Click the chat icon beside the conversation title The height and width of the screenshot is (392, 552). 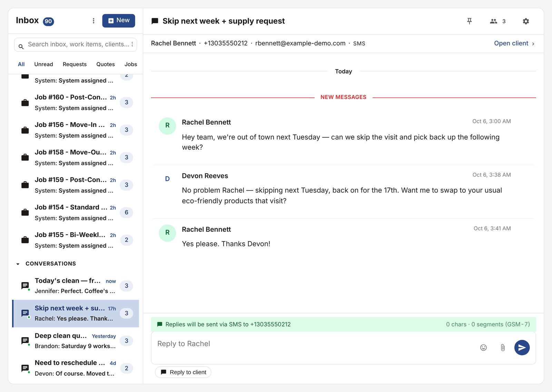pos(155,21)
